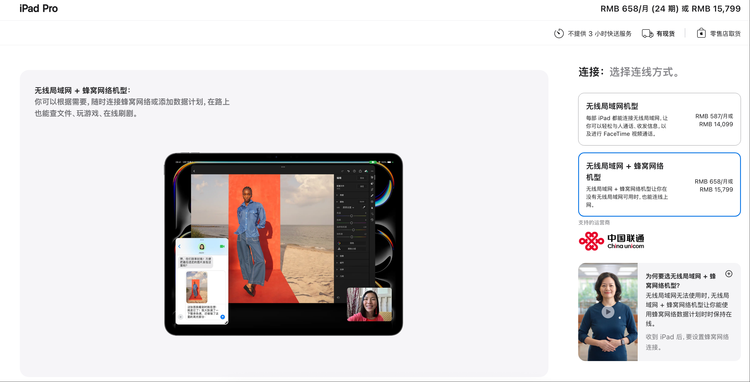This screenshot has width=750, height=382.
Task: Click the FaceTime video thumbnail on the iPad
Action: (369, 304)
